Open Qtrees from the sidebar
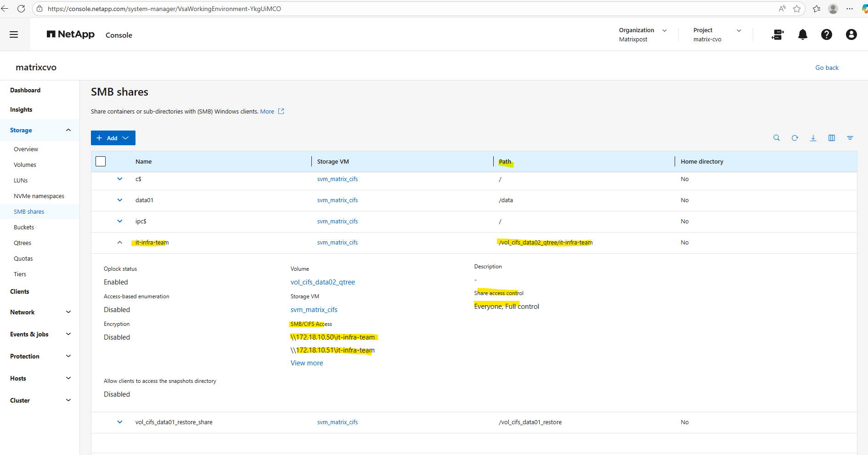The image size is (868, 455). pos(23,243)
